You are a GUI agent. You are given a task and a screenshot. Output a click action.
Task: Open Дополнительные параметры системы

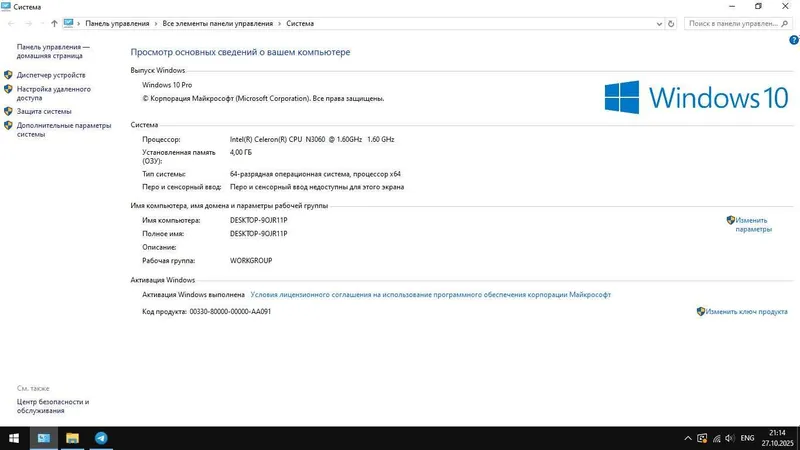click(x=64, y=130)
